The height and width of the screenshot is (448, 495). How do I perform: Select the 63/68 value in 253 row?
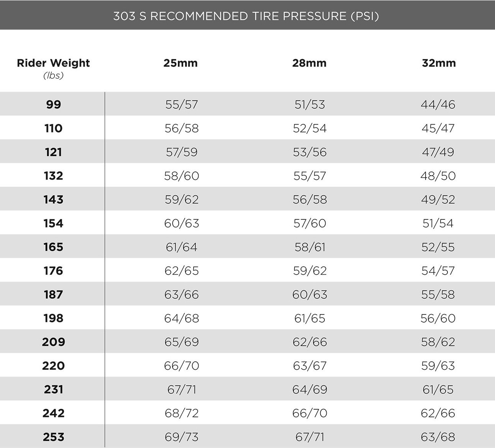point(438,437)
